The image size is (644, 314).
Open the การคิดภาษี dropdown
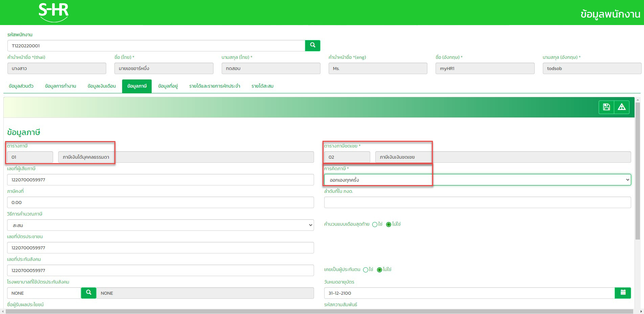[478, 180]
